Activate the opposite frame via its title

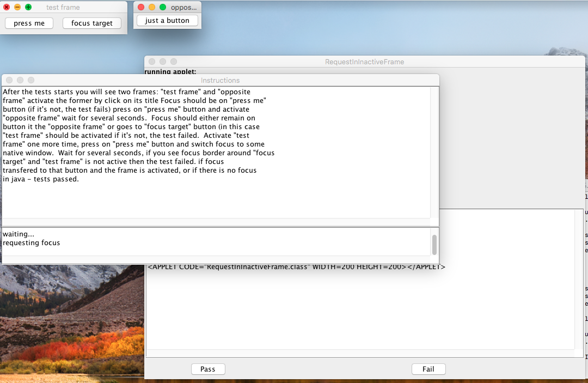pyautogui.click(x=183, y=8)
